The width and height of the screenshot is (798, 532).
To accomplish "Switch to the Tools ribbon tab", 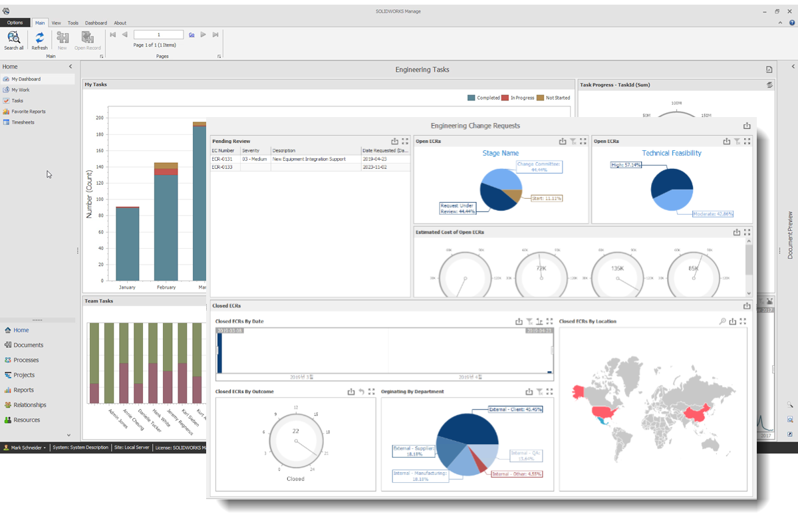I will click(73, 23).
